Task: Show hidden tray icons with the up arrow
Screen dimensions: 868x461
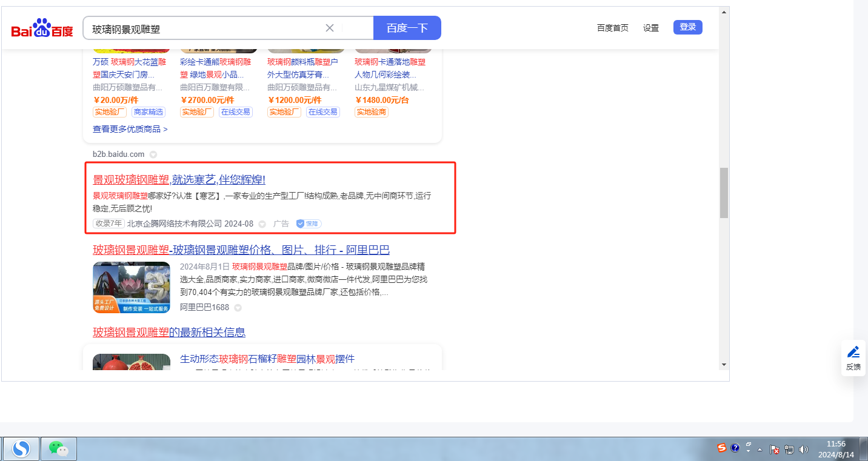Action: [x=760, y=449]
